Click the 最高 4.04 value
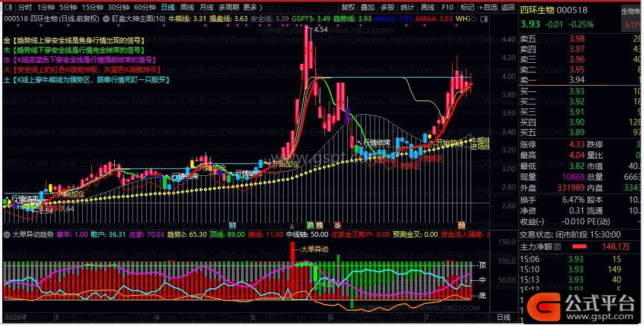The width and height of the screenshot is (644, 326). pyautogui.click(x=577, y=155)
